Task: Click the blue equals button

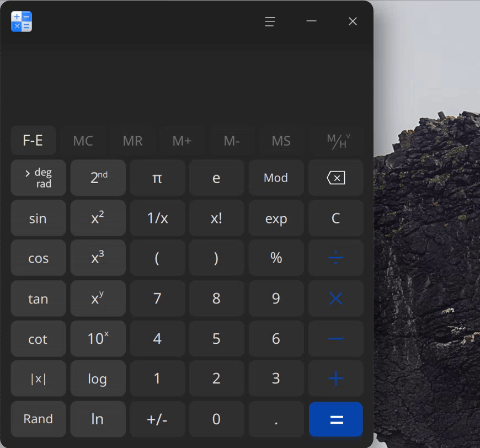Action: pos(336,419)
